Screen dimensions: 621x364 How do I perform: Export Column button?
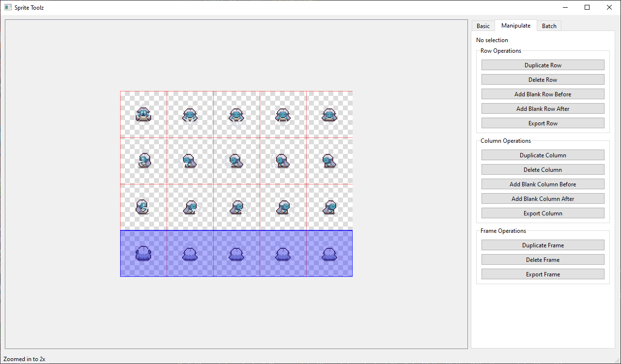(543, 213)
